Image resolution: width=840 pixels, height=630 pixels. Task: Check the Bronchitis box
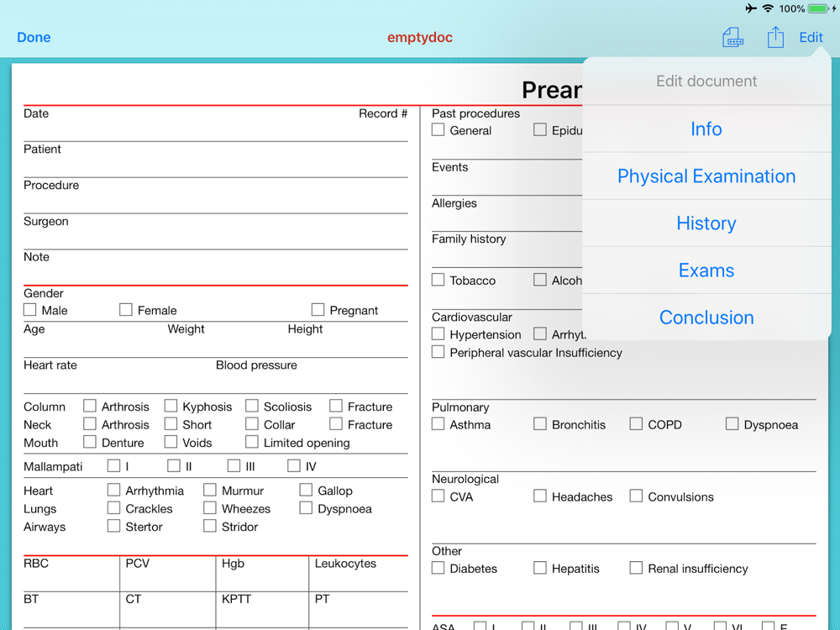pyautogui.click(x=540, y=423)
